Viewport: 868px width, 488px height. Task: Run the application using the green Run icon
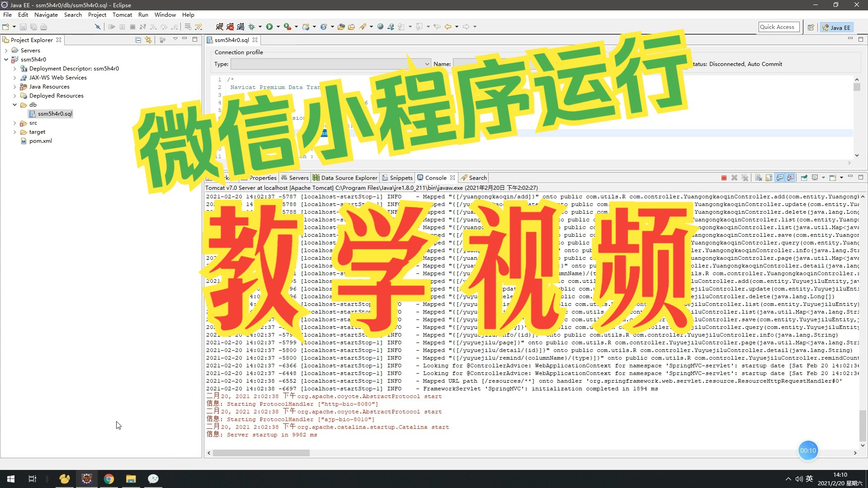tap(270, 27)
